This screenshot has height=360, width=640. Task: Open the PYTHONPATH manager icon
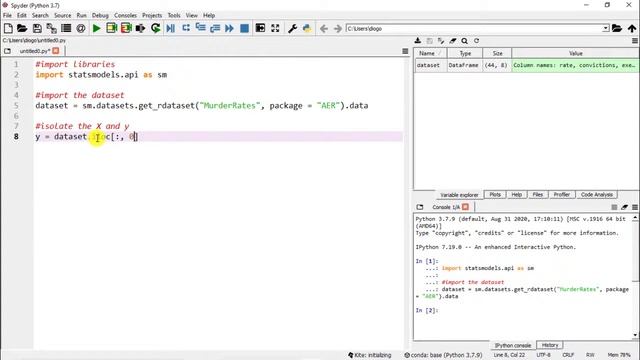[x=307, y=28]
